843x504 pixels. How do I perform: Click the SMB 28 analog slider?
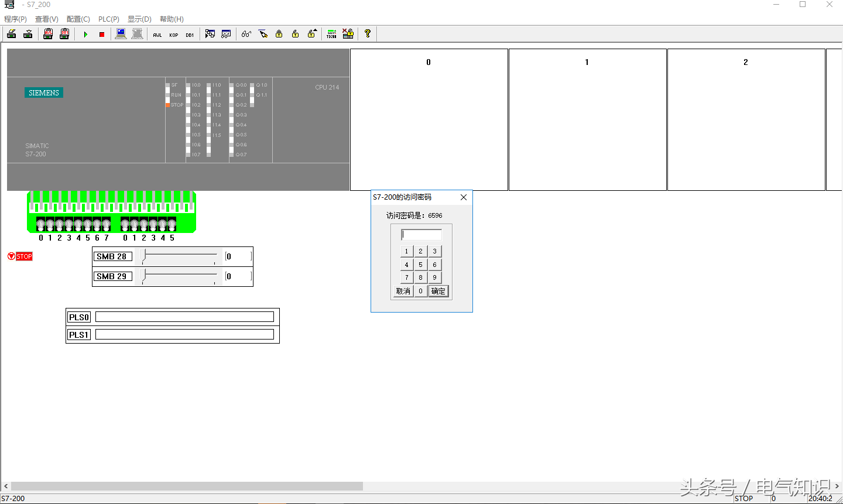180,256
